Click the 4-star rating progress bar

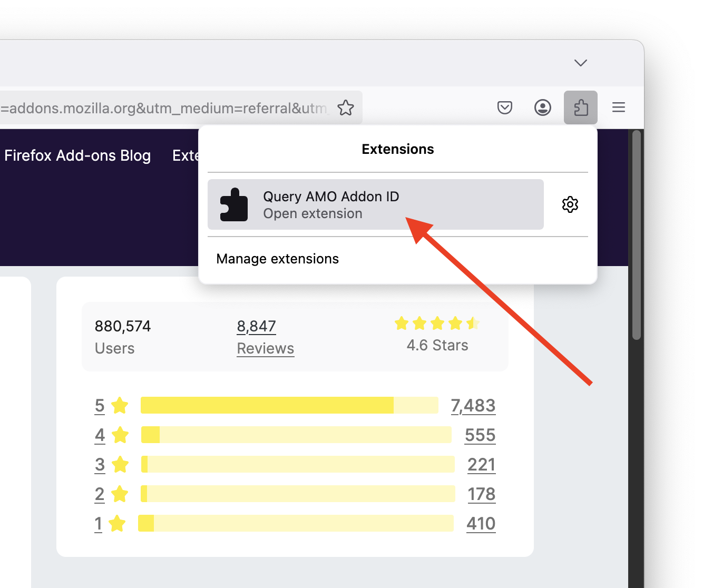[x=296, y=435]
